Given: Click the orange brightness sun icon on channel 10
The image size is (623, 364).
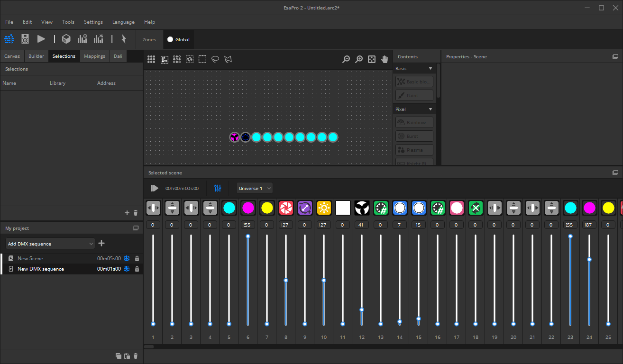Looking at the screenshot, I should (324, 208).
